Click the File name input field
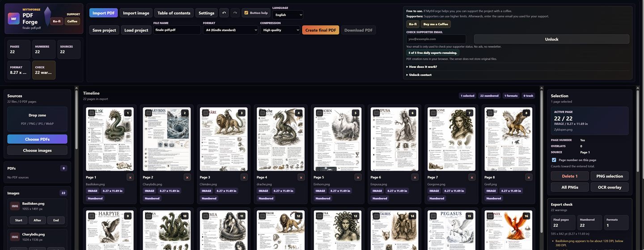 coord(177,30)
